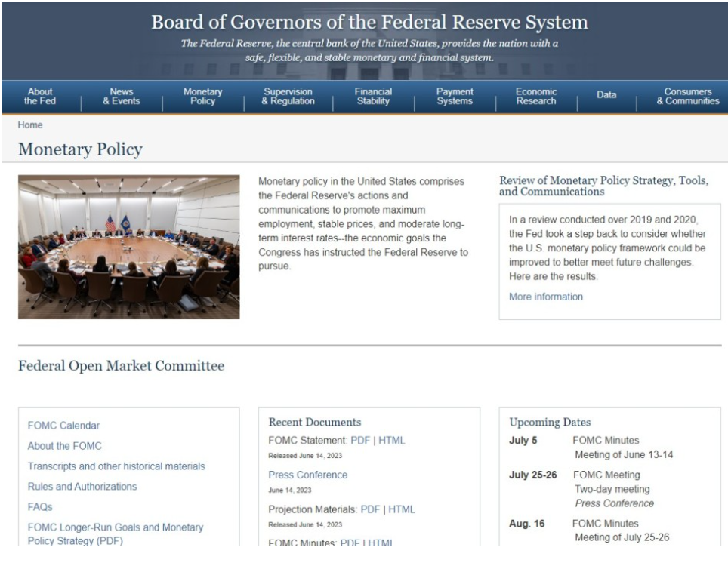The image size is (728, 569).
Task: Click the Federal Open Market Committee heading
Action: click(121, 366)
